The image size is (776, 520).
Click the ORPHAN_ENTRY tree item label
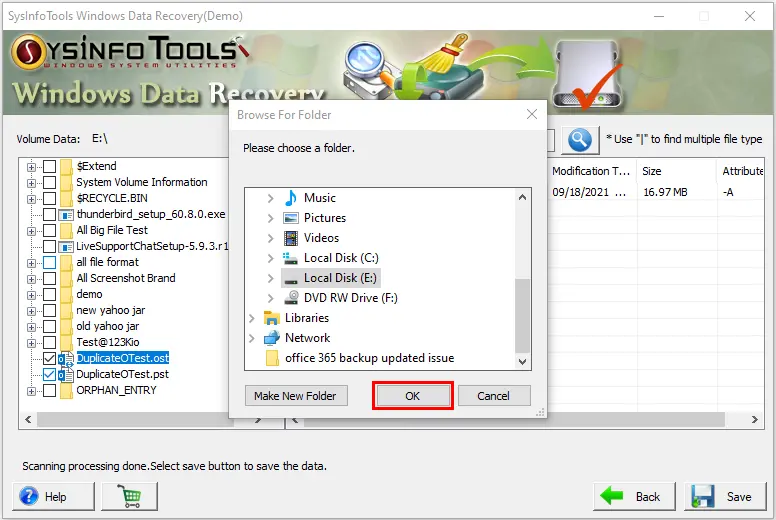point(116,390)
